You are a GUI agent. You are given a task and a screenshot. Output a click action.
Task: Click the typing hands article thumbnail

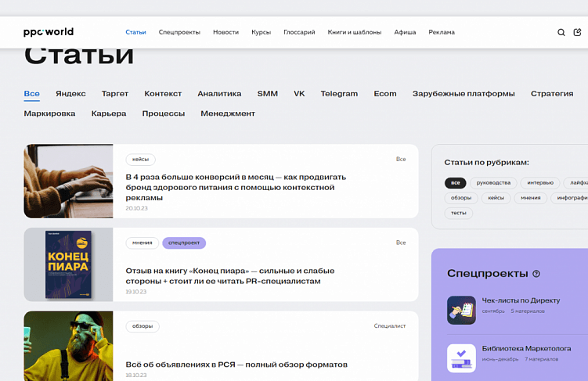(68, 181)
